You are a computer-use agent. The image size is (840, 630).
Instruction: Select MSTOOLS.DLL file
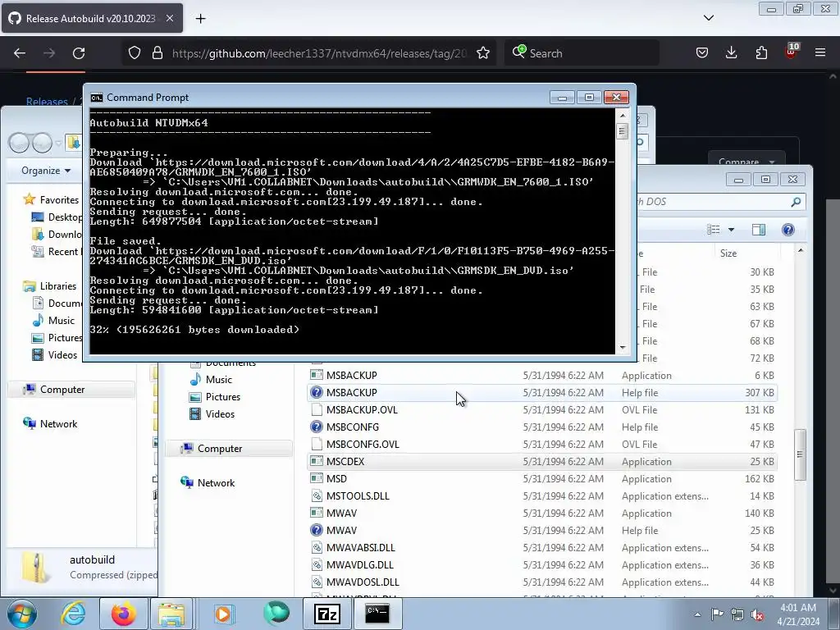click(542, 495)
